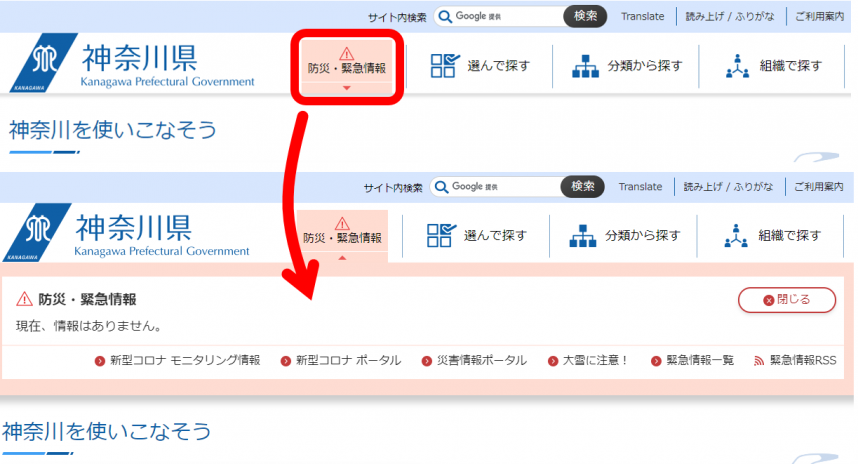Click 組織で探す people icon in top header
This screenshot has height=464, width=858.
point(737,66)
